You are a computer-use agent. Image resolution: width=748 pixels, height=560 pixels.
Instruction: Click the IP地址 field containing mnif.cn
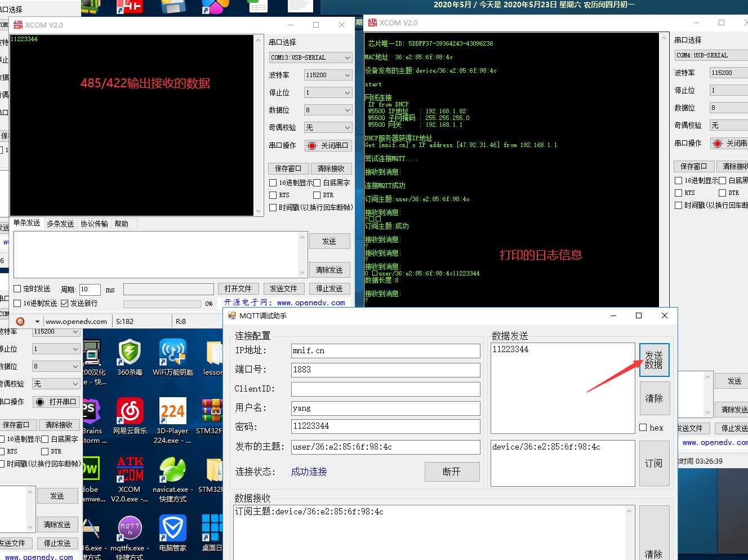[386, 350]
